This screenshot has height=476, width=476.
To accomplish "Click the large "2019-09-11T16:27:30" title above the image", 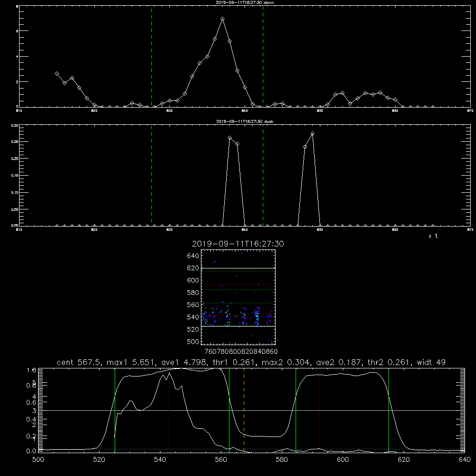I will point(238,244).
